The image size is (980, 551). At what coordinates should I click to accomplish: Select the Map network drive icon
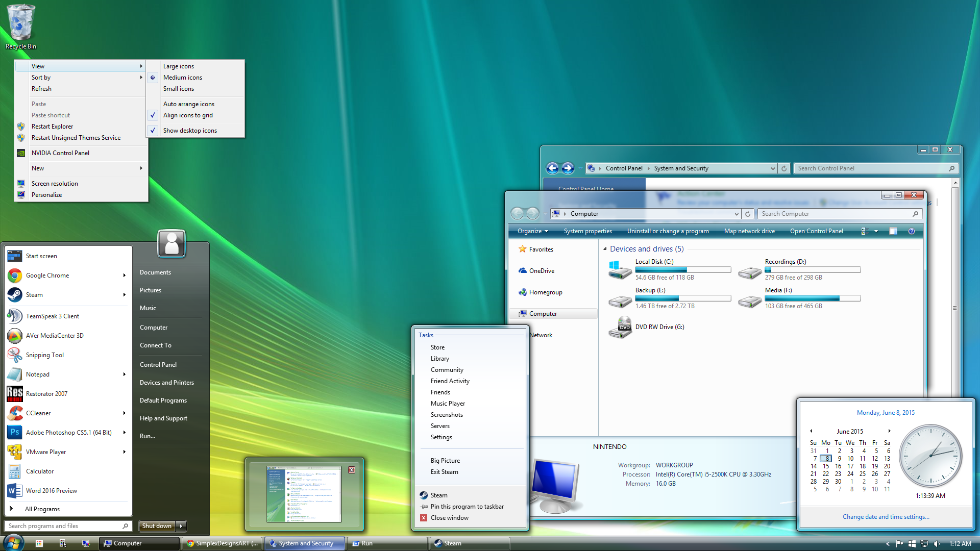[x=749, y=232]
